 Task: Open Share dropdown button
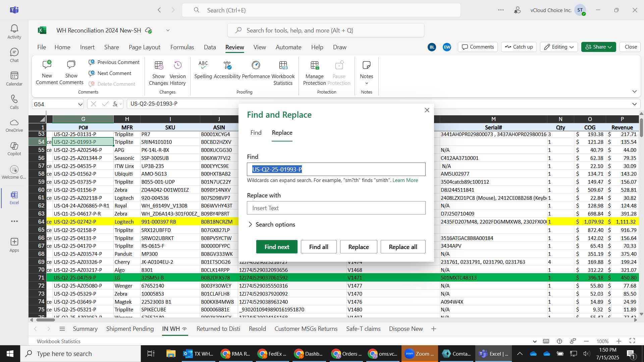point(599,47)
